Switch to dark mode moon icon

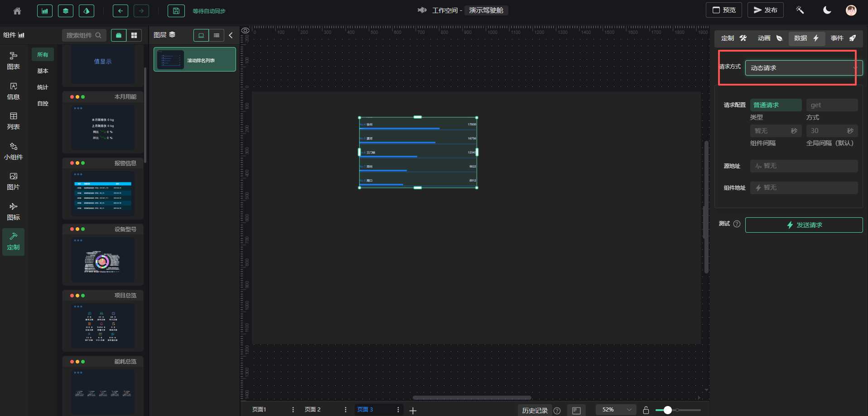827,10
